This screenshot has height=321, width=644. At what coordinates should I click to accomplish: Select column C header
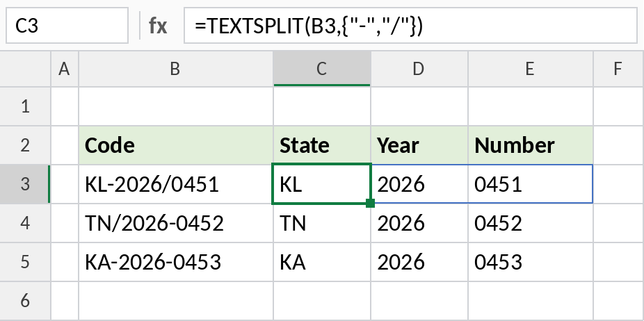point(322,69)
